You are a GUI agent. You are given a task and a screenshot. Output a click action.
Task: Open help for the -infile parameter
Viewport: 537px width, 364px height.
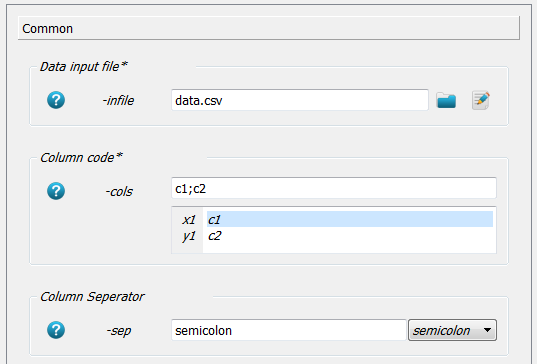(x=56, y=100)
